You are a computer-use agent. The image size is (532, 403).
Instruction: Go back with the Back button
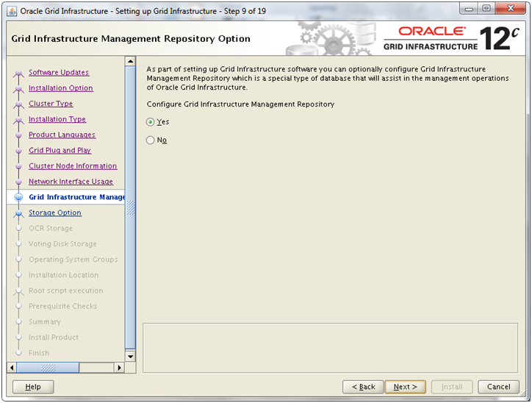(x=363, y=387)
